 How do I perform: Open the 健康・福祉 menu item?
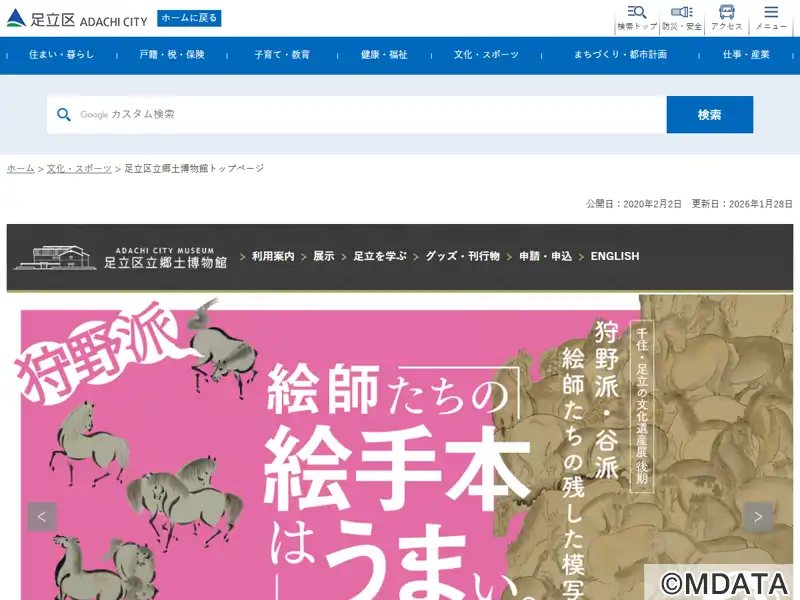[384, 55]
